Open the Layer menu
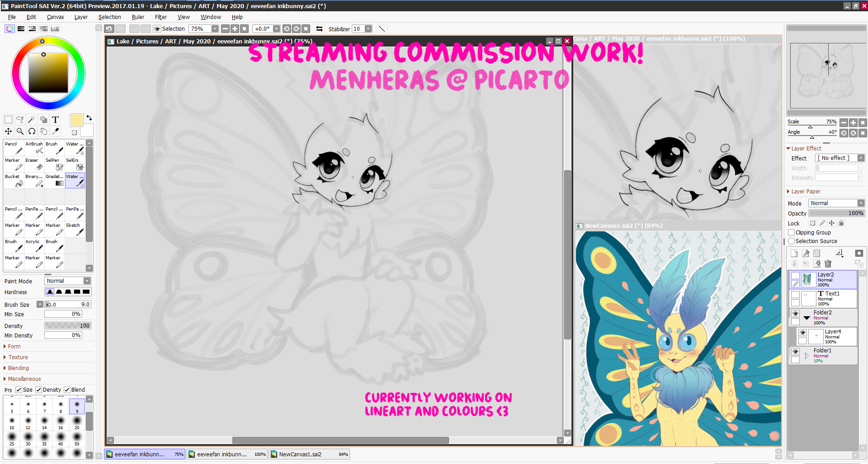Viewport: 868px width, 464px height. click(81, 17)
